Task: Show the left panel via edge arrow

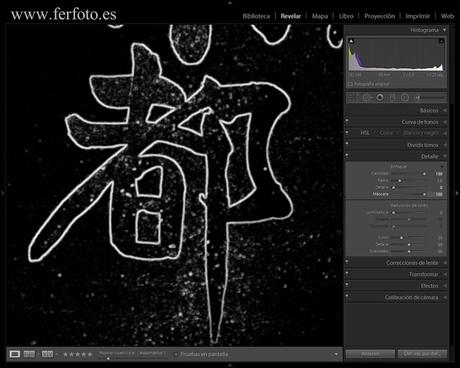Action: [x=3, y=193]
